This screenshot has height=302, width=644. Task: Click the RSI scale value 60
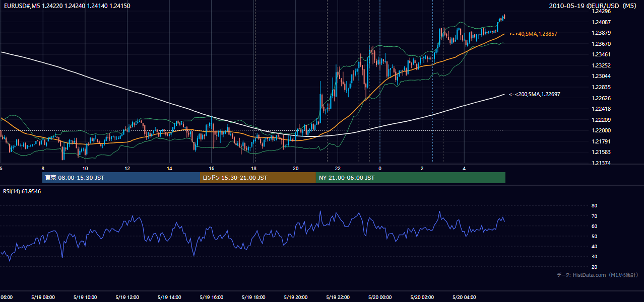594,226
